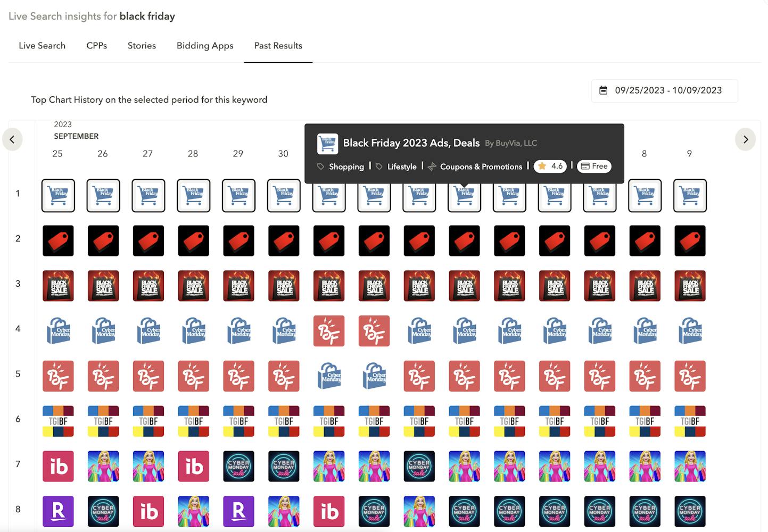Advance to the next period with the right chevron
This screenshot has width=768, height=532.
[745, 139]
